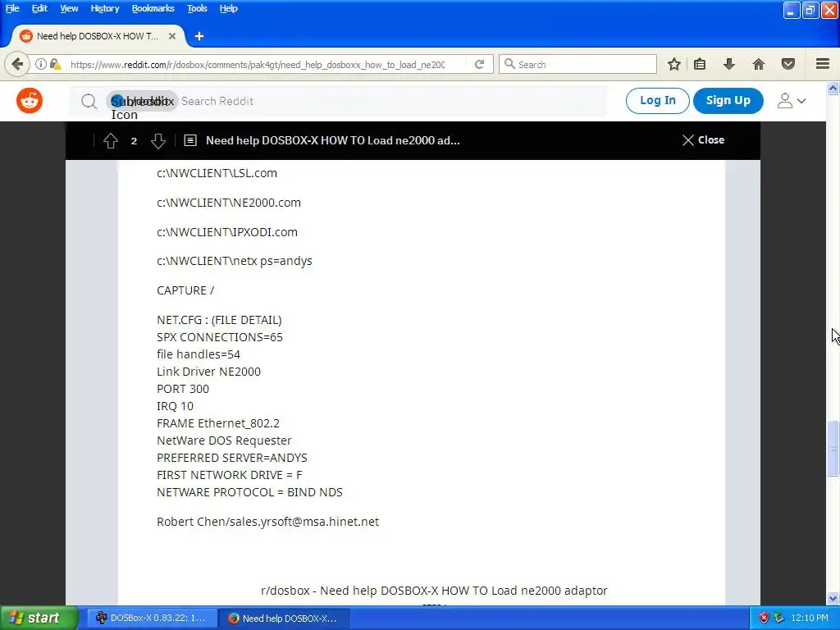The width and height of the screenshot is (840, 630).
Task: Click text 'FIRST NETWORK DRIVE = F'
Action: (x=230, y=475)
